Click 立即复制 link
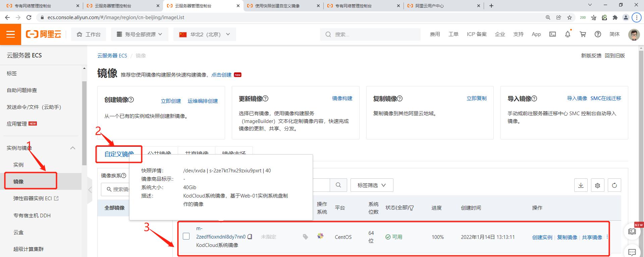Viewport: 644px width, 257px height. point(476,98)
